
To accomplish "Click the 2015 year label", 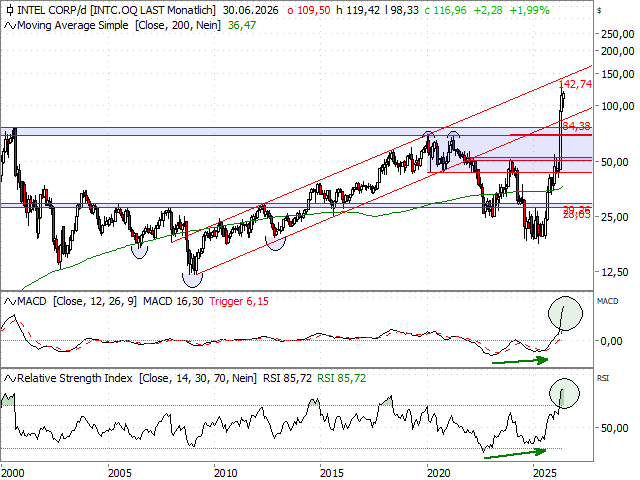I will pos(332,473).
